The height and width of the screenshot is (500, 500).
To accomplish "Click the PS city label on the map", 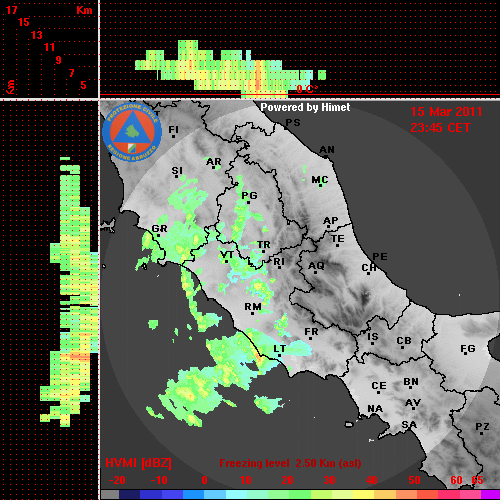I will (x=293, y=123).
